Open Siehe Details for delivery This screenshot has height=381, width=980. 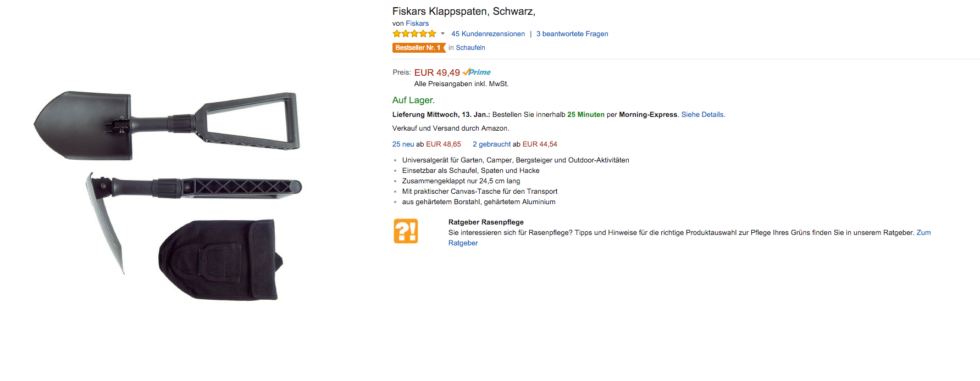pos(703,115)
